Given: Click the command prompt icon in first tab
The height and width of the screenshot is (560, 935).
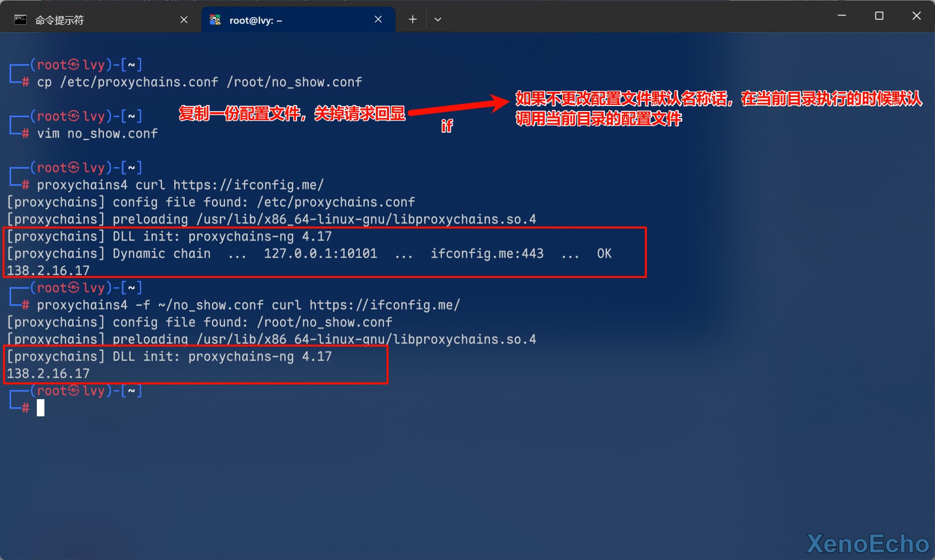Looking at the screenshot, I should [x=20, y=20].
